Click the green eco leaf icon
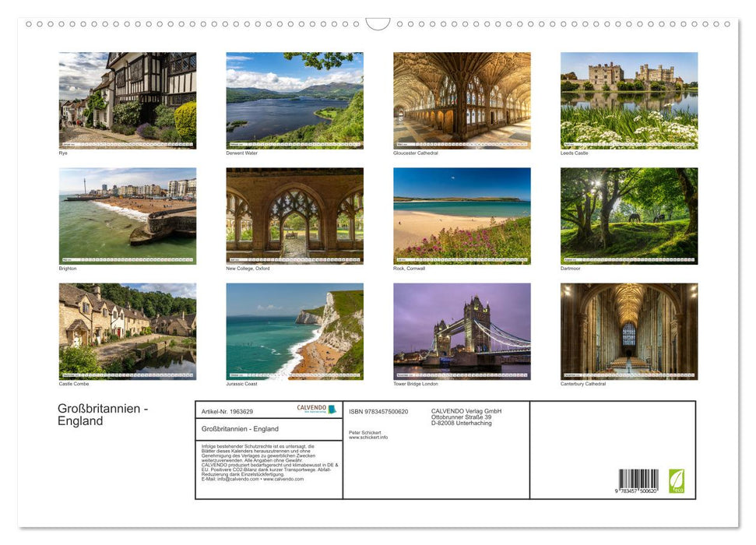The width and height of the screenshot is (756, 545). pyautogui.click(x=677, y=480)
